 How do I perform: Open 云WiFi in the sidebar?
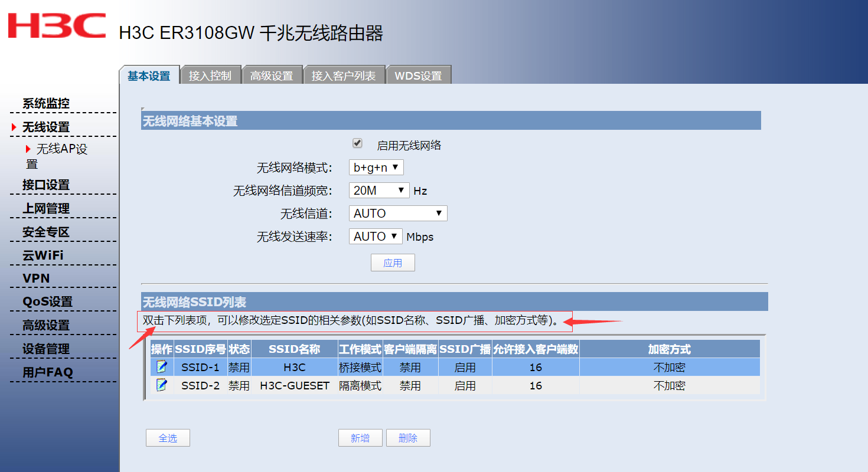[x=43, y=255]
